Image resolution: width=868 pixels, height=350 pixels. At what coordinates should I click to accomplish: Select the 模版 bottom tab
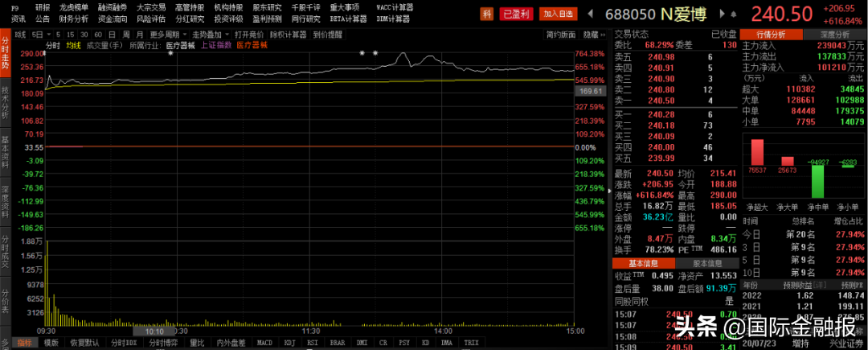click(x=51, y=343)
